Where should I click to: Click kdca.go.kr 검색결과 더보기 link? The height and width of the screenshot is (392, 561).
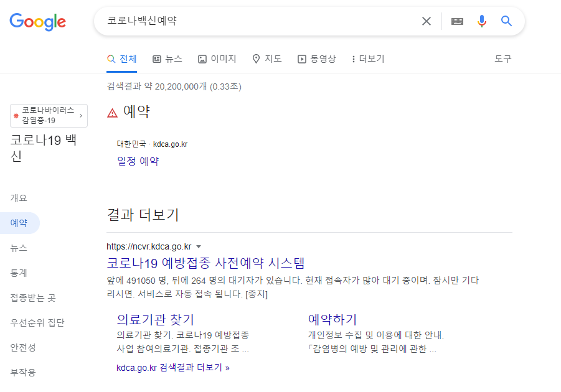coord(173,368)
